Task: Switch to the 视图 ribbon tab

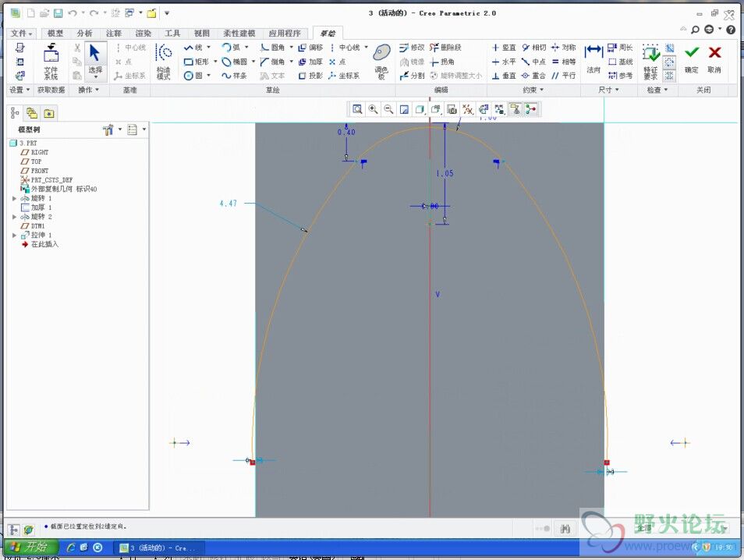Action: [202, 34]
